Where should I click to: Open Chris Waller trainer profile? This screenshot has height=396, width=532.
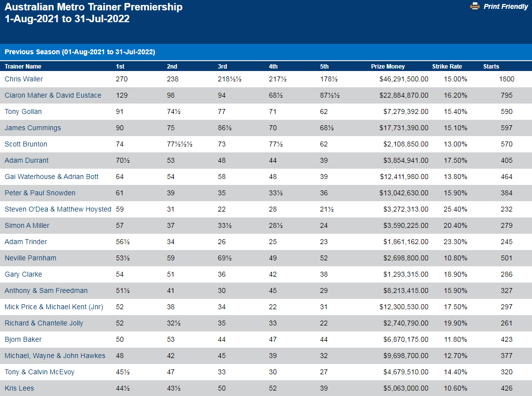click(x=24, y=79)
